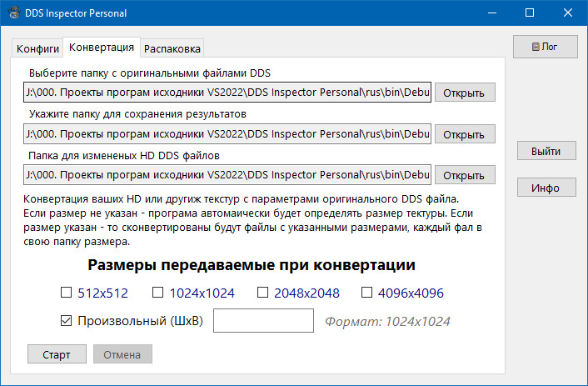Open the Распаковка tab
Image resolution: width=588 pixels, height=386 pixels.
pos(171,48)
